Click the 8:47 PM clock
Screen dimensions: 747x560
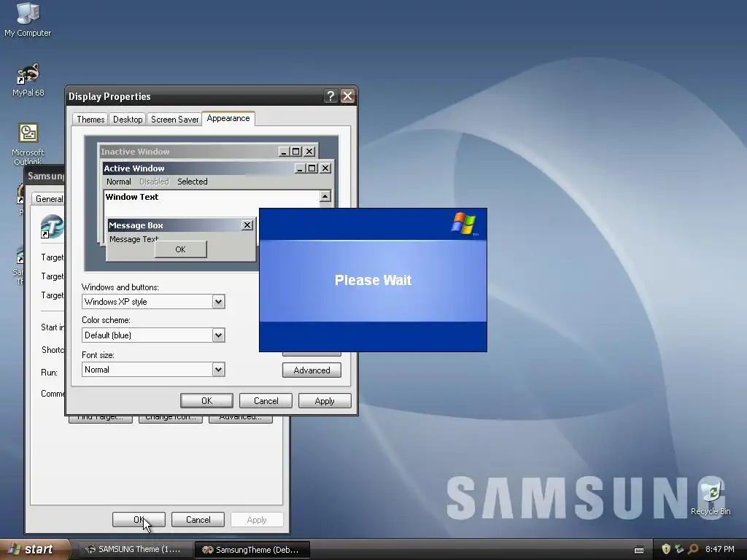point(720,549)
